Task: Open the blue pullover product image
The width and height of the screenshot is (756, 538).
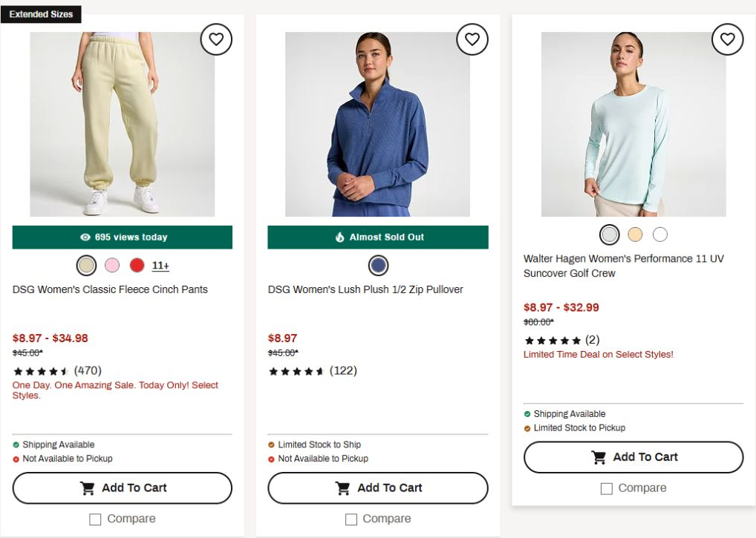Action: click(377, 124)
